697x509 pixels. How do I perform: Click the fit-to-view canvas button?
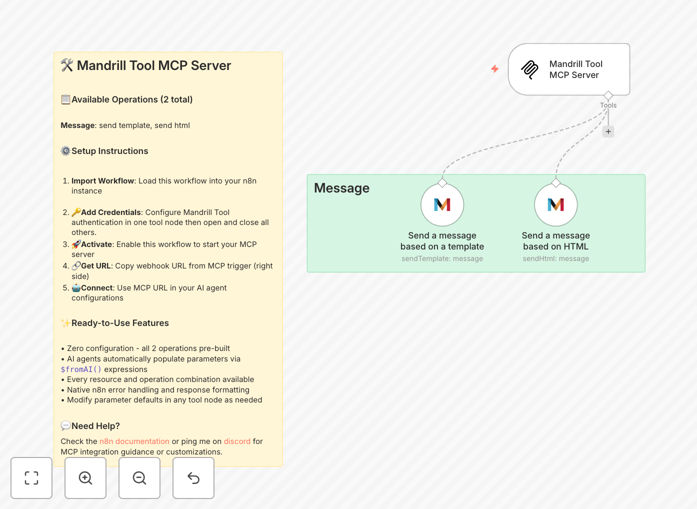[32, 478]
